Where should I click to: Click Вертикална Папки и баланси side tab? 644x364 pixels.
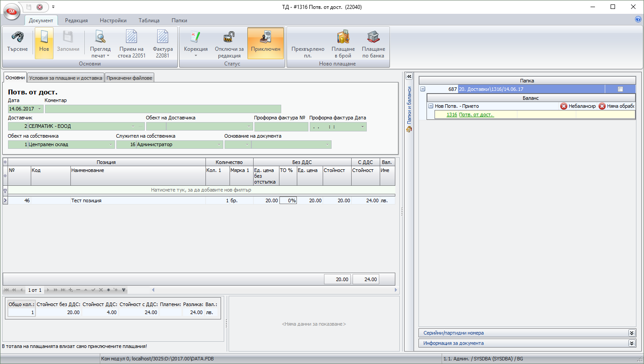[x=409, y=110]
